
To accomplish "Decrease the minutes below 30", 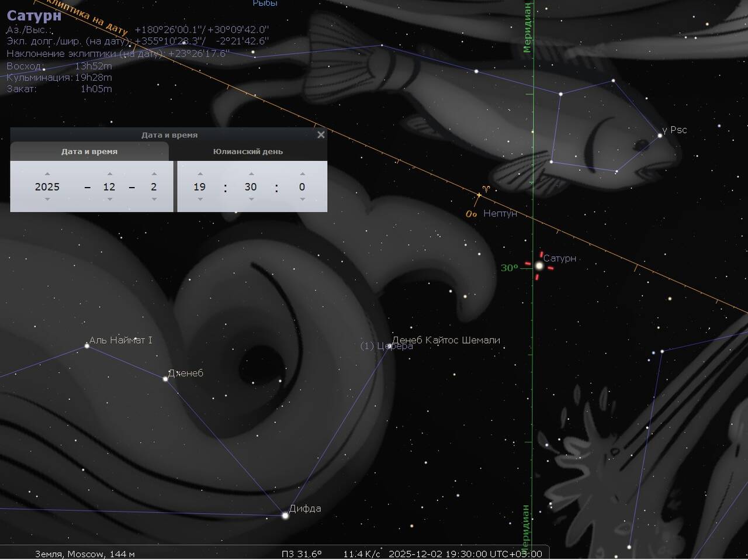I will click(251, 199).
